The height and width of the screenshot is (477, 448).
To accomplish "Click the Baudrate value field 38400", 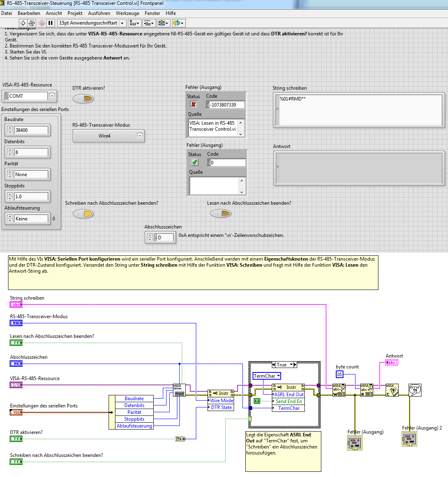I will pos(31,130).
